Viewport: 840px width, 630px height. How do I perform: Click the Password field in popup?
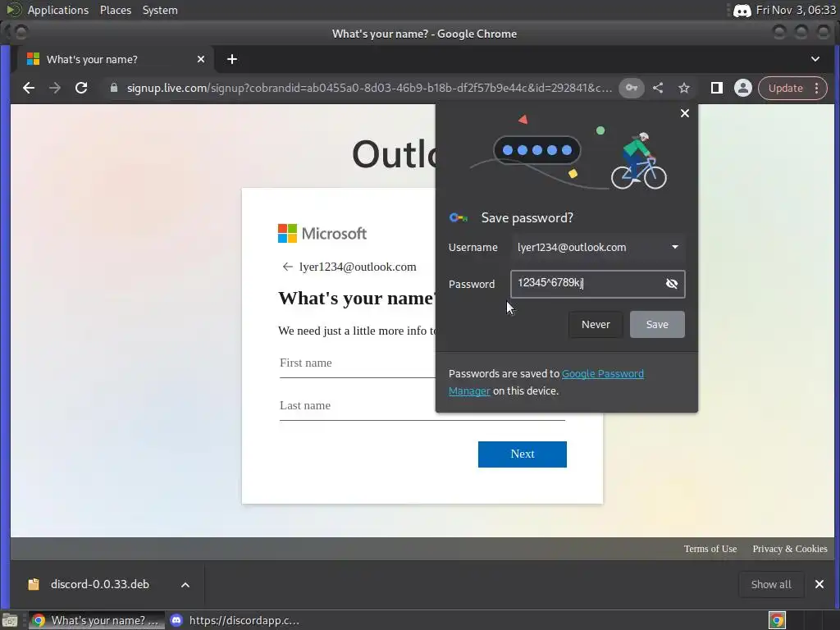tap(598, 284)
